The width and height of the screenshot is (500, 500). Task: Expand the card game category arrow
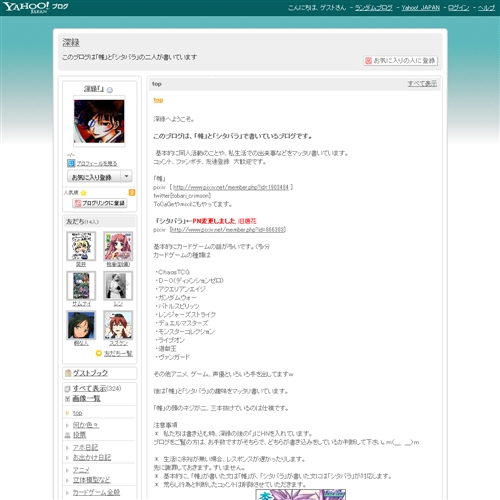pos(67,493)
